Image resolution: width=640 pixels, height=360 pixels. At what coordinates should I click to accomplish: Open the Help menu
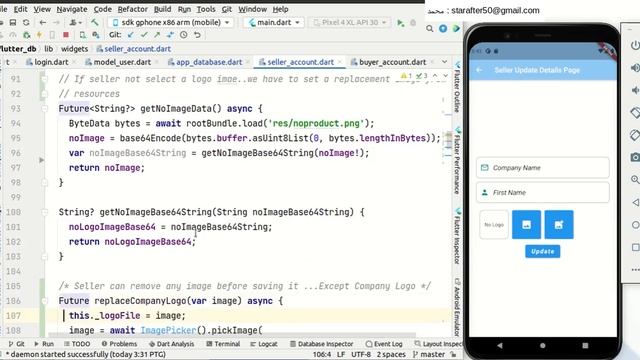[x=280, y=9]
